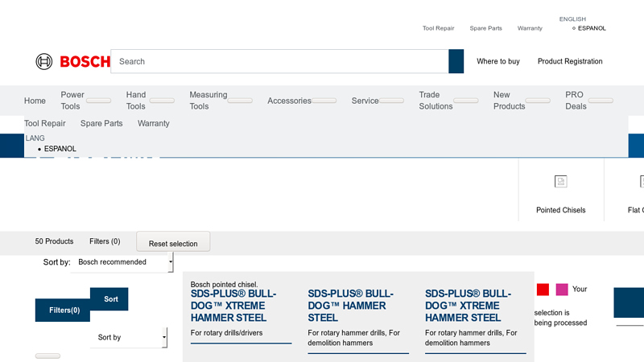Image resolution: width=644 pixels, height=362 pixels.
Task: Click the magenta color square
Action: (x=562, y=290)
